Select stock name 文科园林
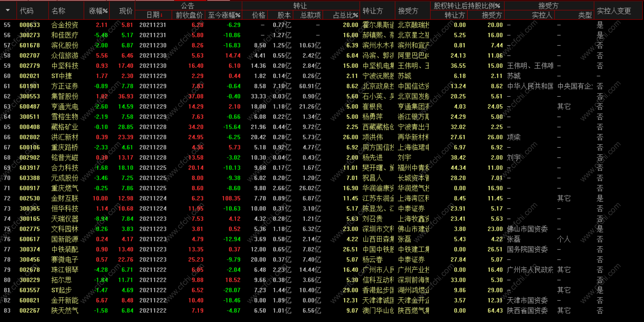Viewport: 644px width, 322px height. coord(65,229)
